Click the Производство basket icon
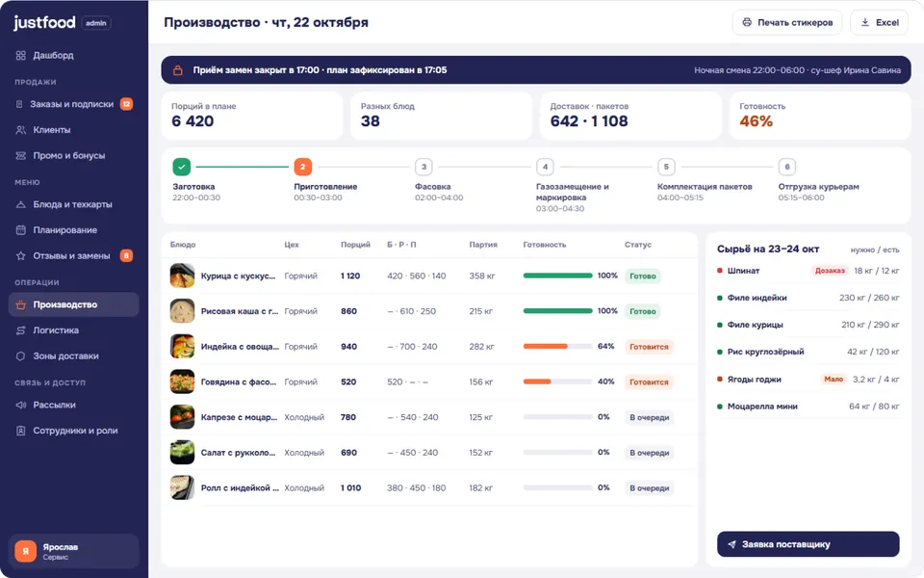 coord(20,305)
